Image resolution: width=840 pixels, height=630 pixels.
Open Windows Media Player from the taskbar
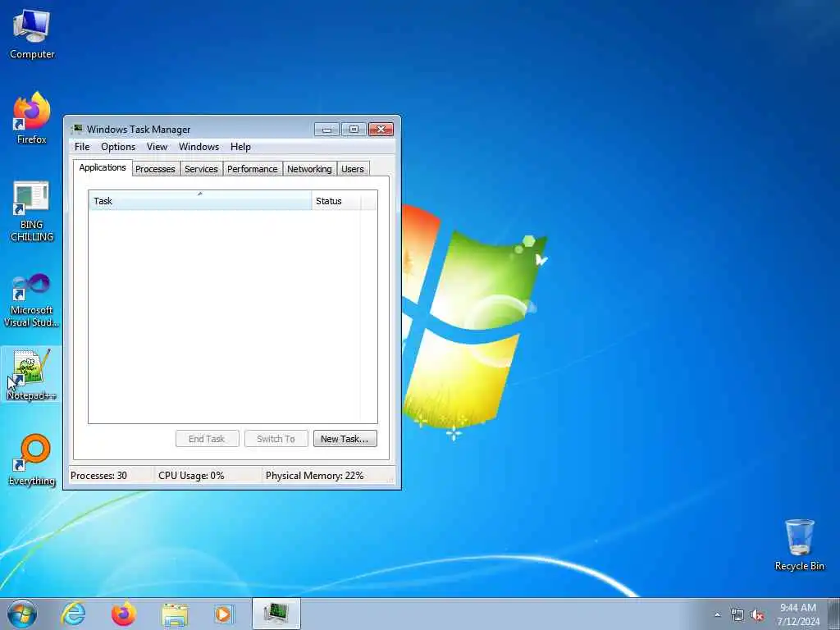coord(223,614)
